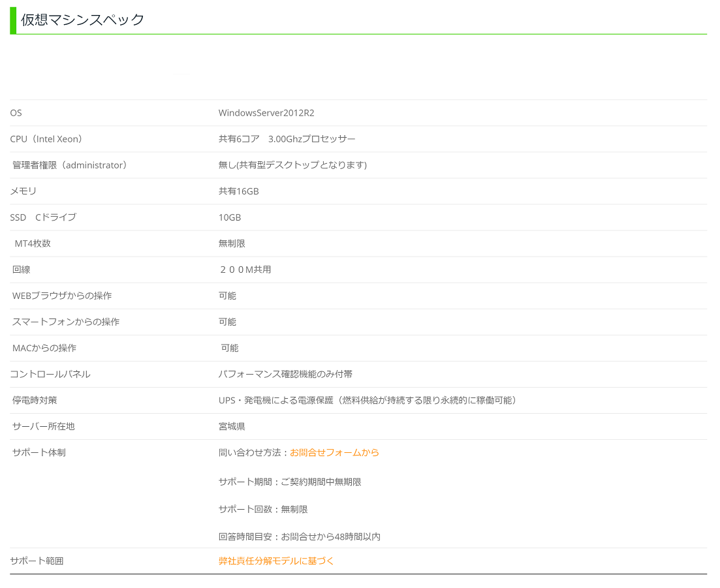Image resolution: width=720 pixels, height=588 pixels.
Task: Select the 仮想マシンスペック heading
Action: [83, 20]
